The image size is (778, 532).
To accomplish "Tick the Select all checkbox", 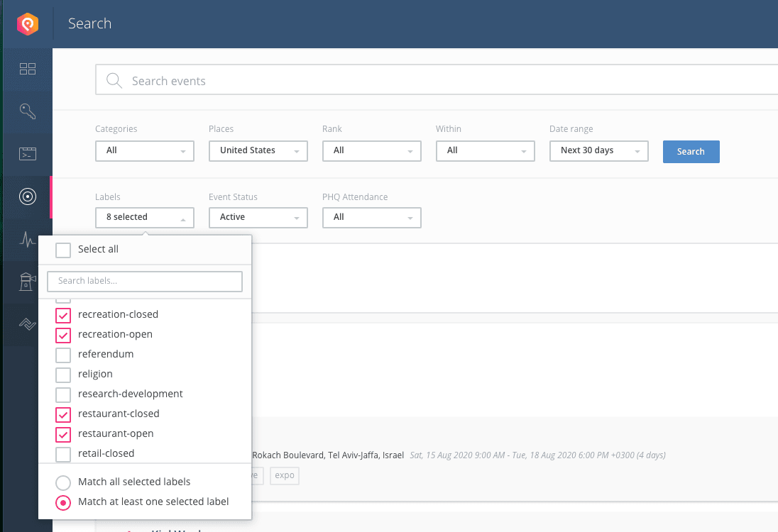I will 63,250.
